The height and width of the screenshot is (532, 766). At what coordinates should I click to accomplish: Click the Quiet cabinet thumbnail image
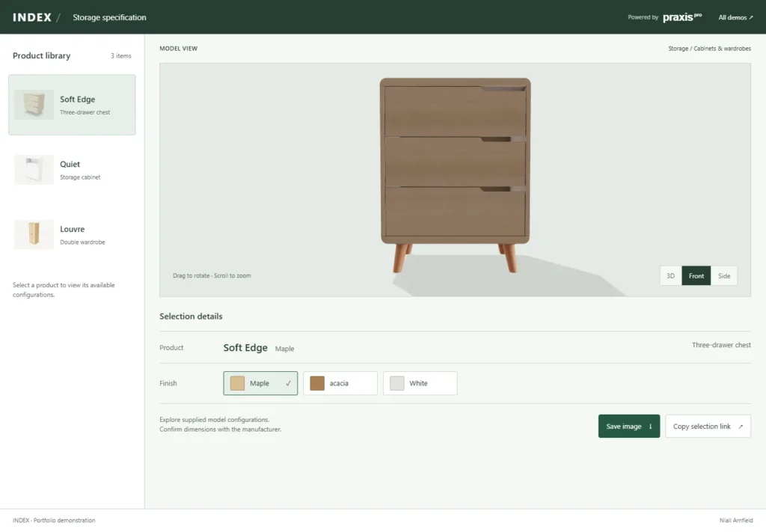click(34, 170)
